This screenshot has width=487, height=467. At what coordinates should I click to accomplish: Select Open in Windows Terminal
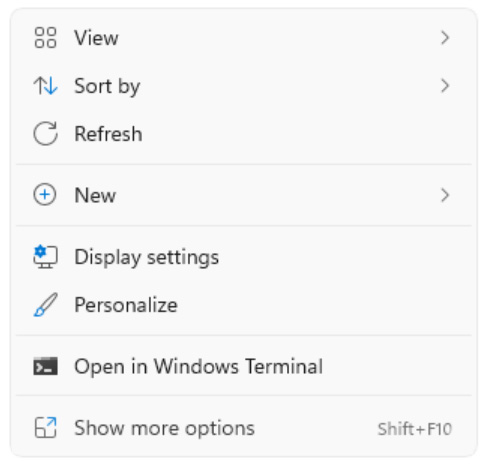point(244,366)
